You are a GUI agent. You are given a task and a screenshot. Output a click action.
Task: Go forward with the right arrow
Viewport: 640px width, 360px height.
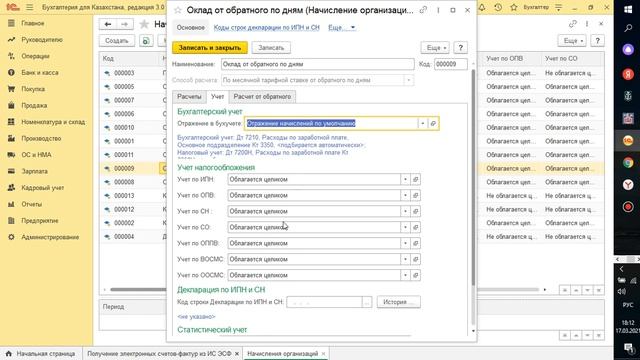pos(124,24)
